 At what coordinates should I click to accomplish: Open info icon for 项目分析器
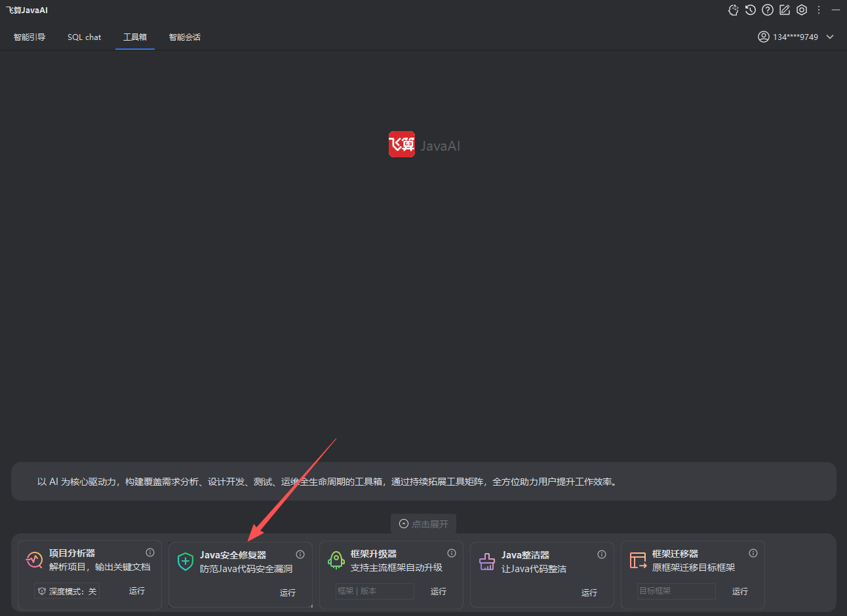click(150, 552)
